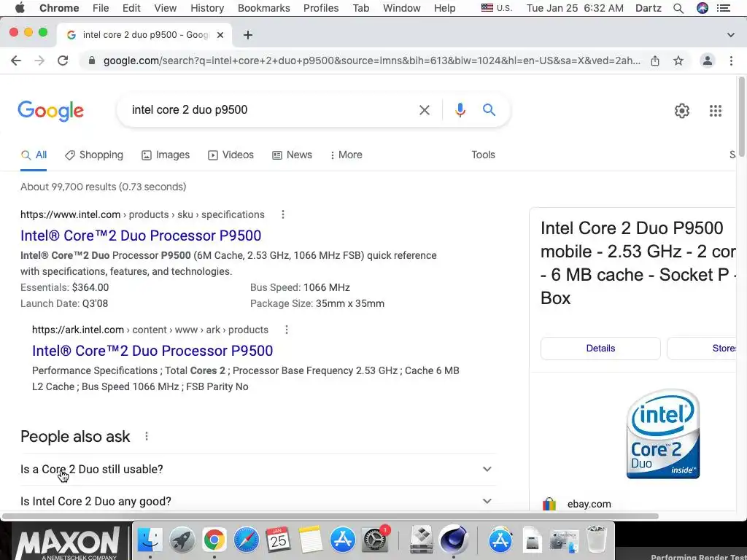The width and height of the screenshot is (747, 560).
Task: Reload the current page
Action: point(63,61)
